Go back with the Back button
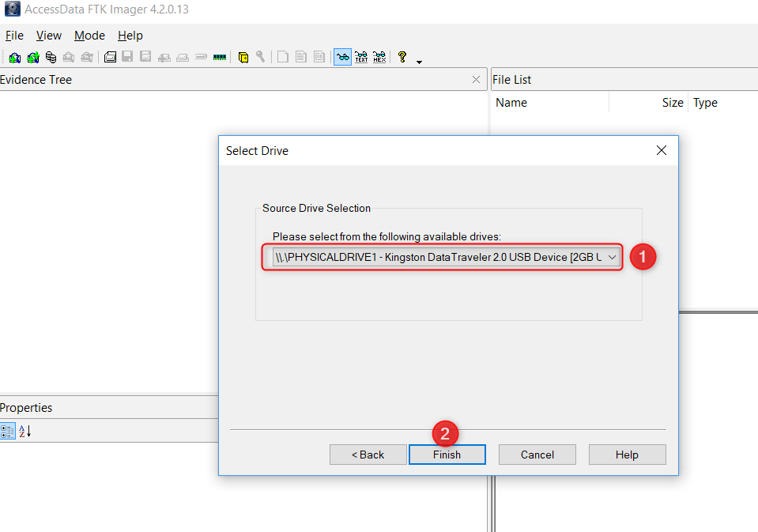The height and width of the screenshot is (532, 758). point(368,455)
